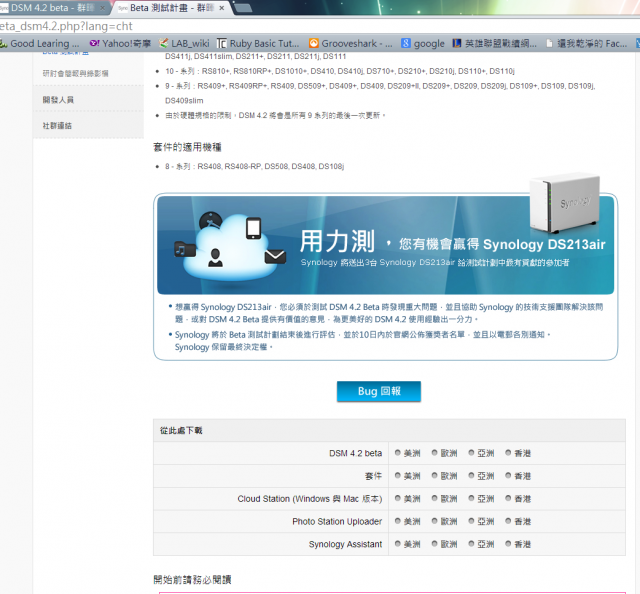Click the Photo Station Uploader label
The image size is (640, 594).
point(337,521)
